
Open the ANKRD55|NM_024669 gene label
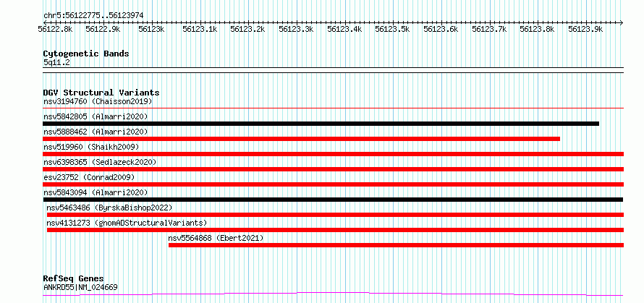80,287
